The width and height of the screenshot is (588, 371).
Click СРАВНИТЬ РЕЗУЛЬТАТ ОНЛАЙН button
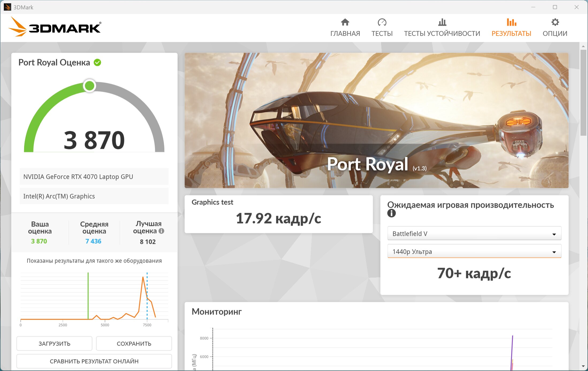[94, 361]
